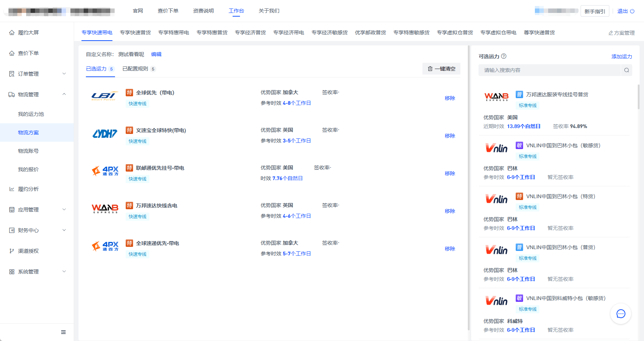This screenshot has width=644, height=341.
Task: Collapse the 物流管理 sidebar menu chevron
Action: click(64, 94)
